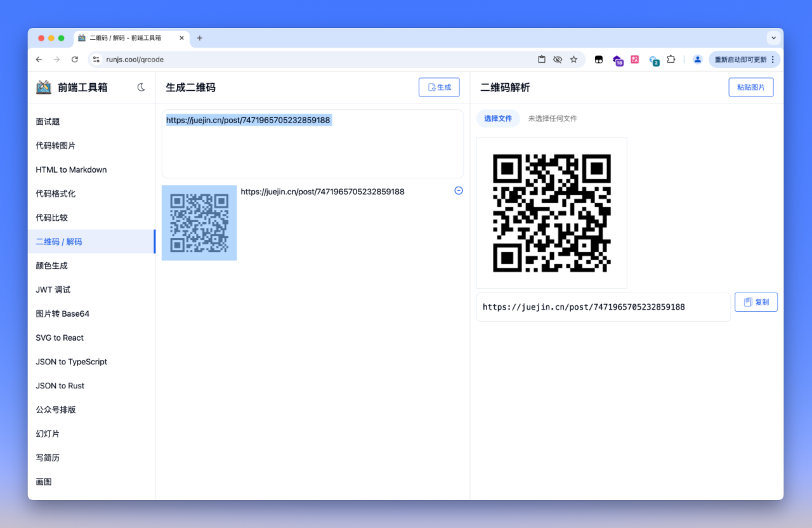The width and height of the screenshot is (812, 528).
Task: Click the 生成二维码 heading
Action: pos(191,88)
